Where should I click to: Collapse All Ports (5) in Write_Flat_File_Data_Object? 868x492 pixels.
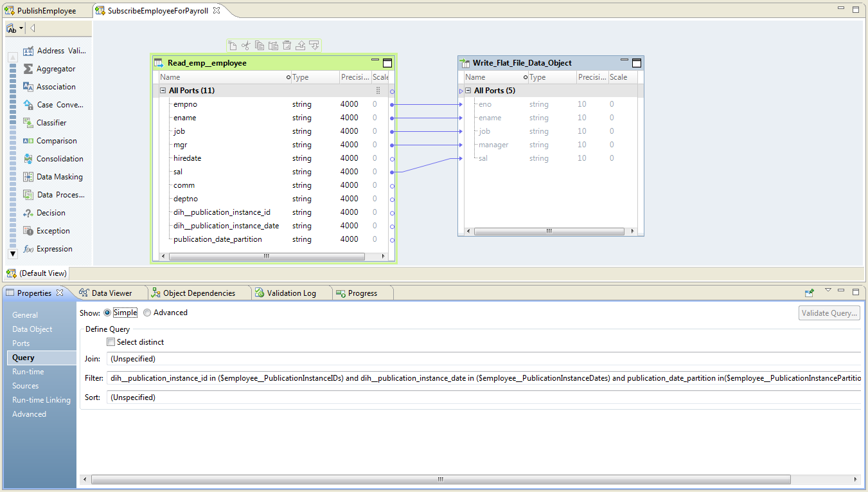pos(468,91)
